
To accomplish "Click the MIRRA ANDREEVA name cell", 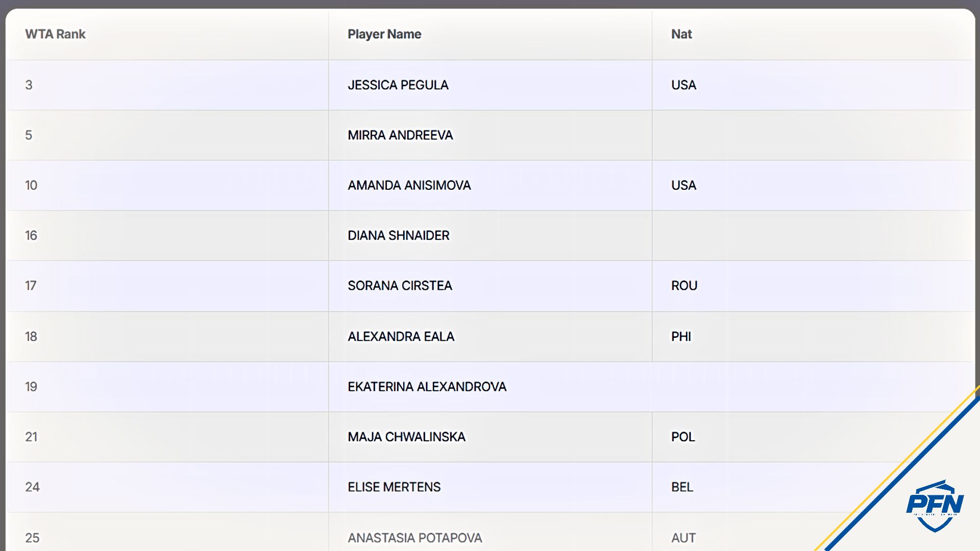I will tap(400, 135).
